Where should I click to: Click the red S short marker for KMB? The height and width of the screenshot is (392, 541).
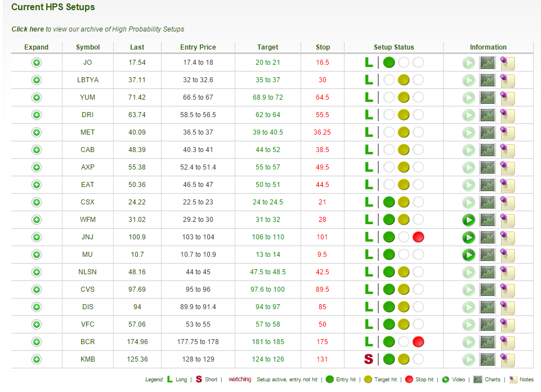click(x=369, y=359)
